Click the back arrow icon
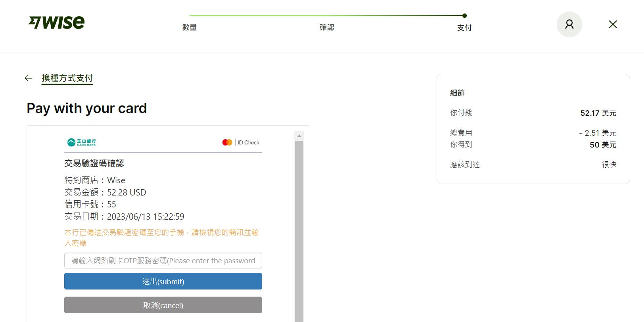The width and height of the screenshot is (644, 322). point(29,78)
